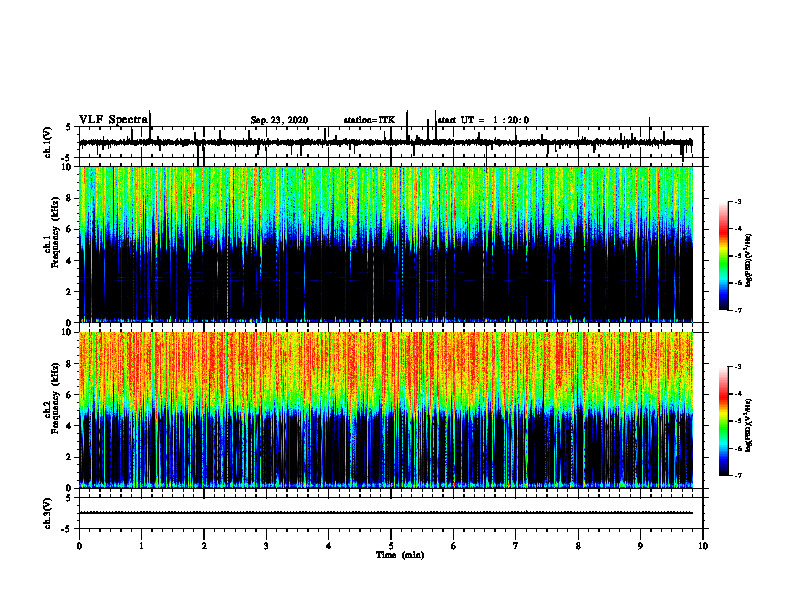This screenshot has width=792, height=612.
Task: Click the ch.1 "Frequency (kHz)" axis label
Action: (x=55, y=233)
